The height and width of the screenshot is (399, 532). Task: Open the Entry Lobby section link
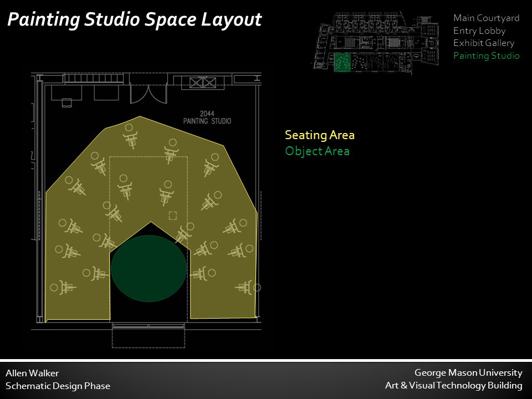tap(479, 30)
